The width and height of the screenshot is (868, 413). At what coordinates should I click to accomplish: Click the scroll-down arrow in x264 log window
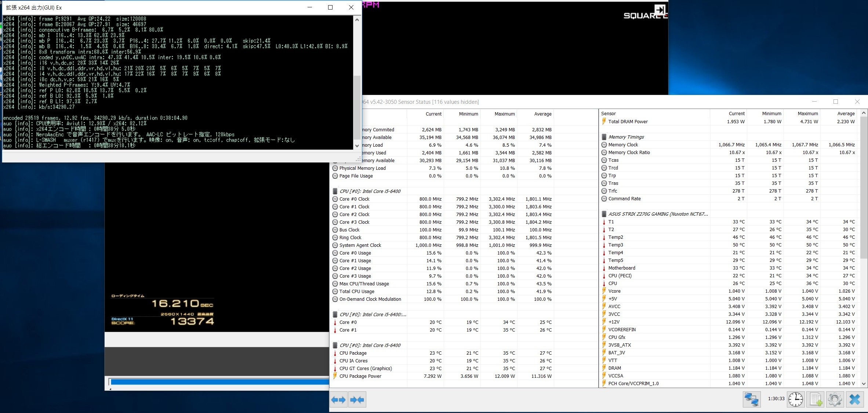point(357,146)
